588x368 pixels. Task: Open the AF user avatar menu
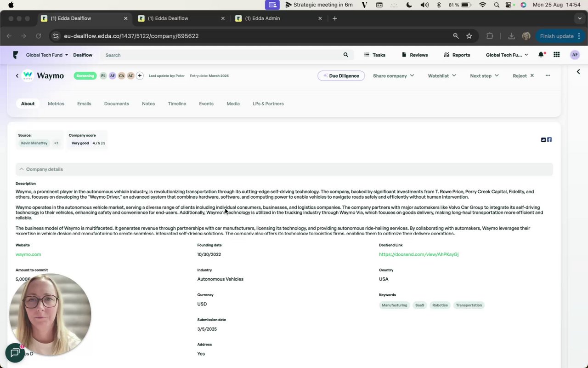[x=575, y=55]
